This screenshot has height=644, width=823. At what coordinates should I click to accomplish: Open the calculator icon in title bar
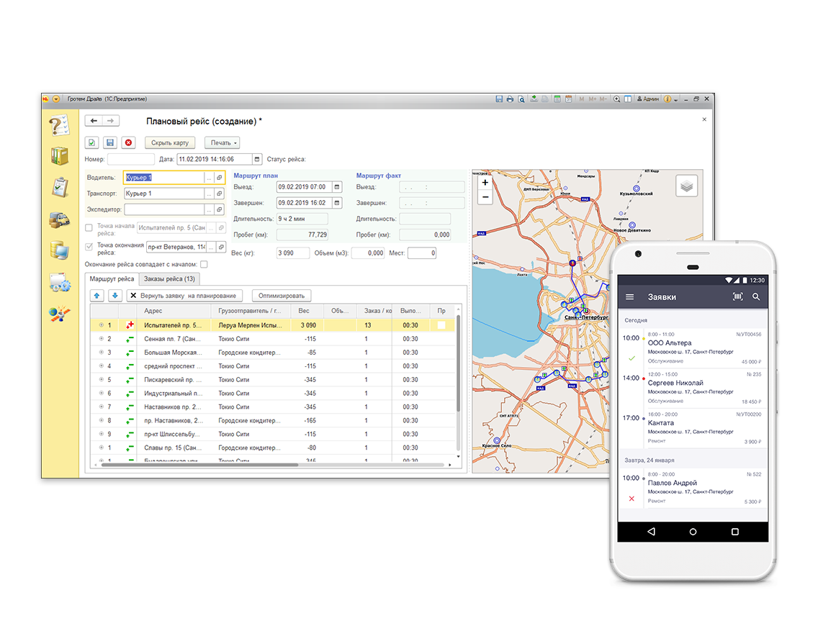pyautogui.click(x=557, y=99)
